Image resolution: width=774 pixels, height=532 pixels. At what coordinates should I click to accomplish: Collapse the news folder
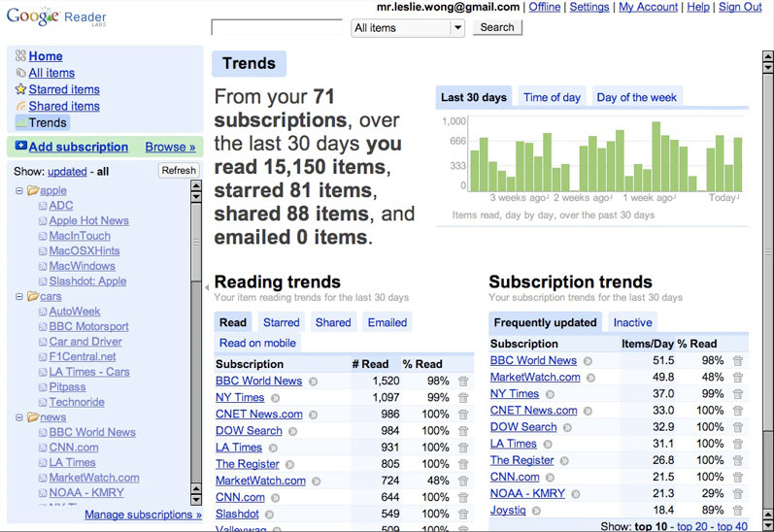[19, 417]
